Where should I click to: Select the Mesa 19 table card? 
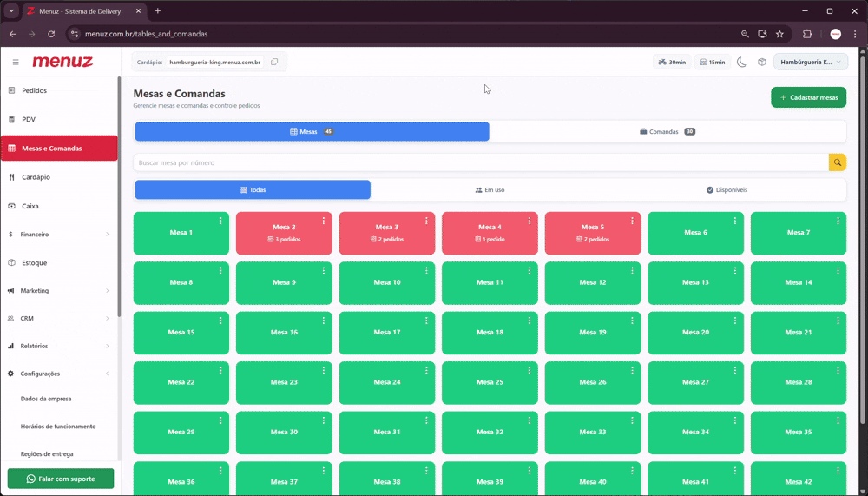pos(593,333)
